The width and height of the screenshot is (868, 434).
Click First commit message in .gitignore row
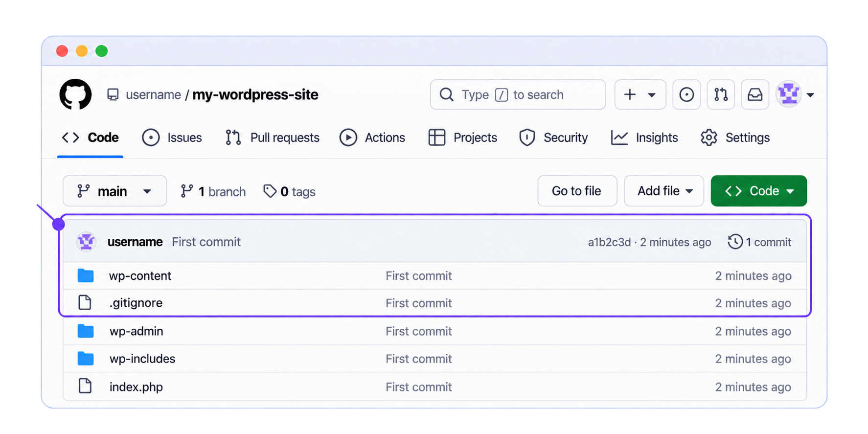pyautogui.click(x=418, y=303)
